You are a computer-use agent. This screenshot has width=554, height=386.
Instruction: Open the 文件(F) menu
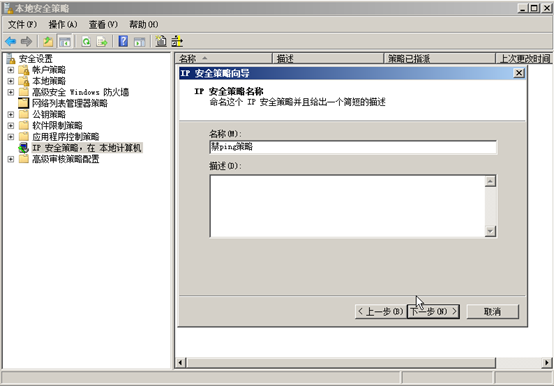22,24
